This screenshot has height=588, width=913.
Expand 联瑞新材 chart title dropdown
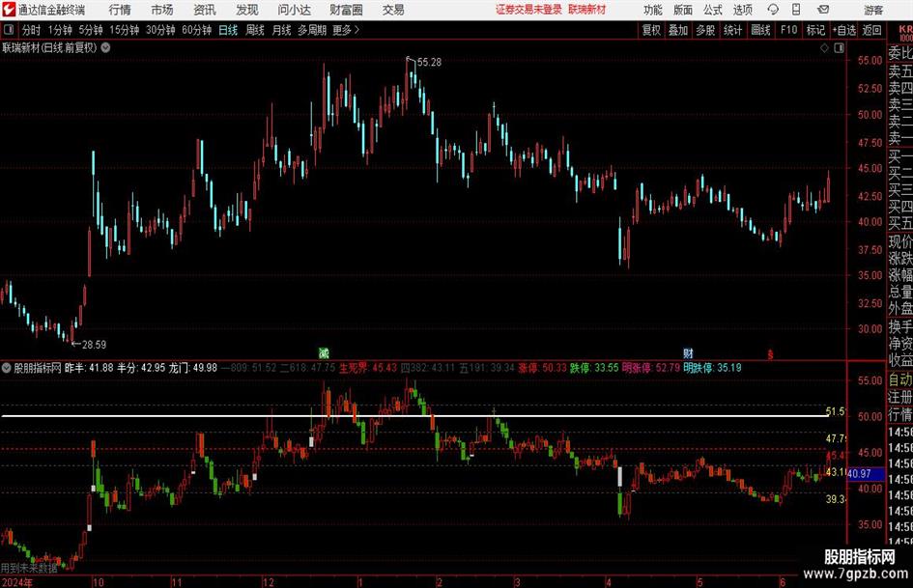105,47
